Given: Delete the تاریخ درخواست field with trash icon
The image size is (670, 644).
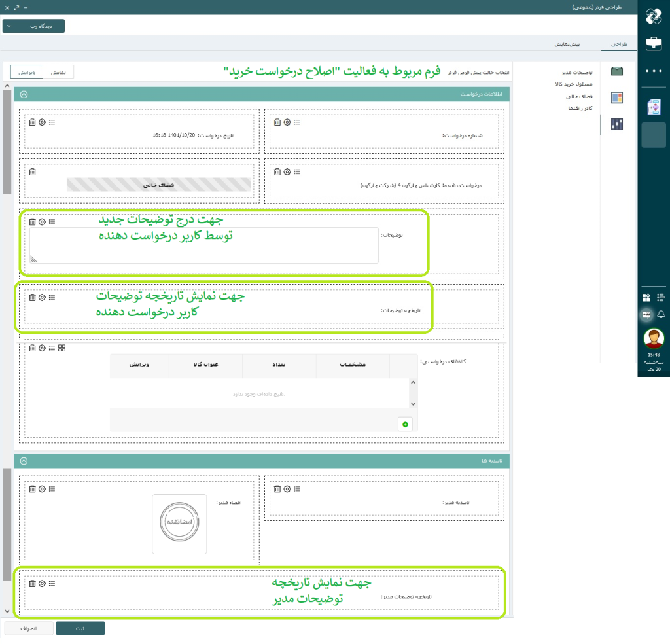Looking at the screenshot, I should (32, 122).
